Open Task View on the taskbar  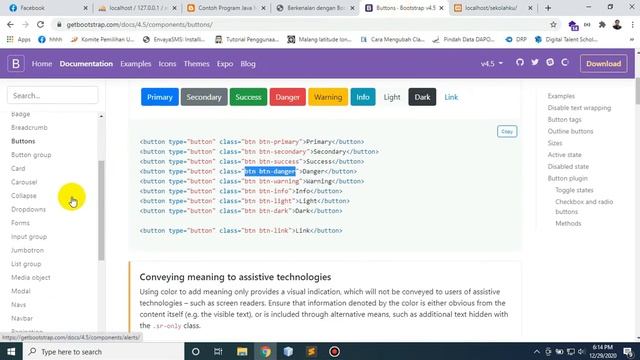pos(218,351)
